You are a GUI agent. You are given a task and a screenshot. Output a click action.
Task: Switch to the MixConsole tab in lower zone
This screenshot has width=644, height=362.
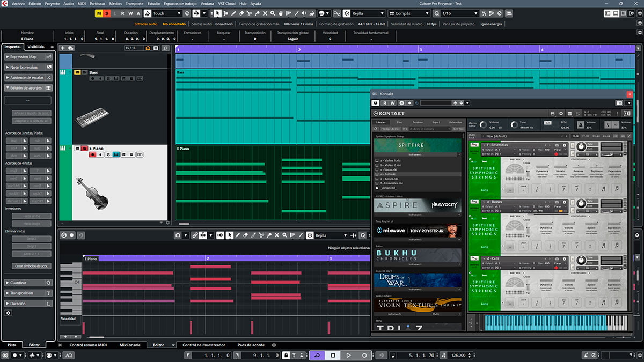point(129,345)
